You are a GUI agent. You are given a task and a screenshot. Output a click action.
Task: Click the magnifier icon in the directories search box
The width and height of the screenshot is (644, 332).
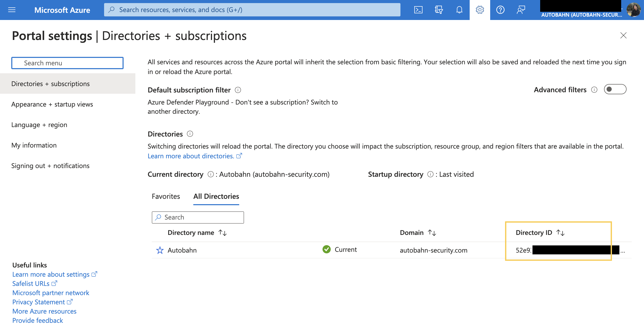point(158,217)
